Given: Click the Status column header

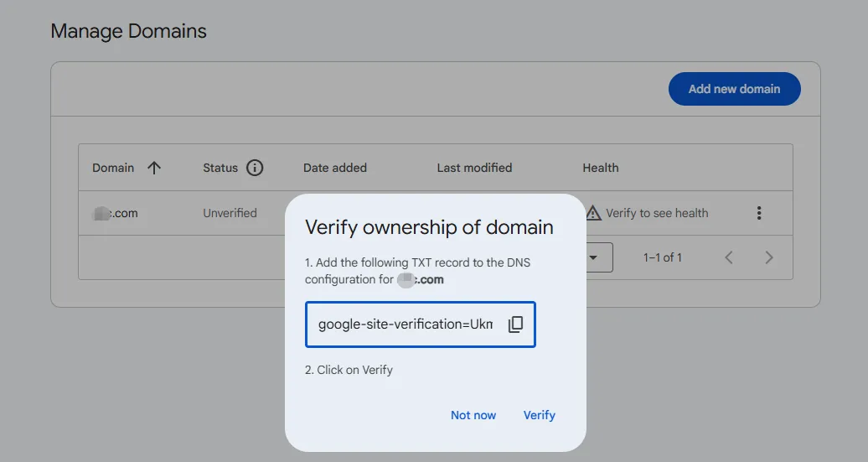Looking at the screenshot, I should (x=220, y=168).
